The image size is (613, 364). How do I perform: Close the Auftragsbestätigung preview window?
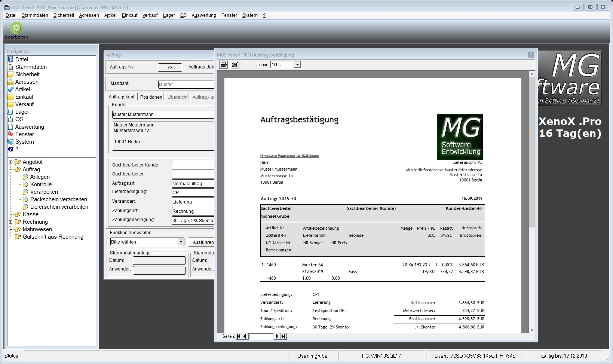[x=530, y=55]
